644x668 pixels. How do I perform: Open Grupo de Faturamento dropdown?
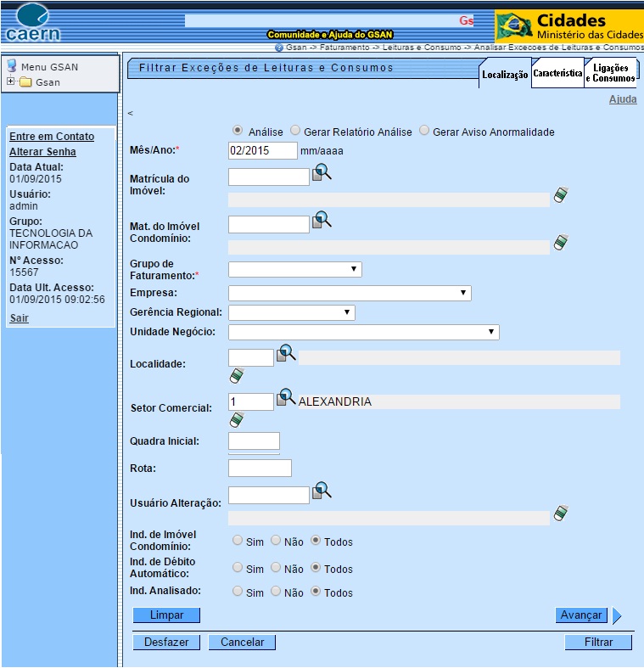tap(295, 269)
